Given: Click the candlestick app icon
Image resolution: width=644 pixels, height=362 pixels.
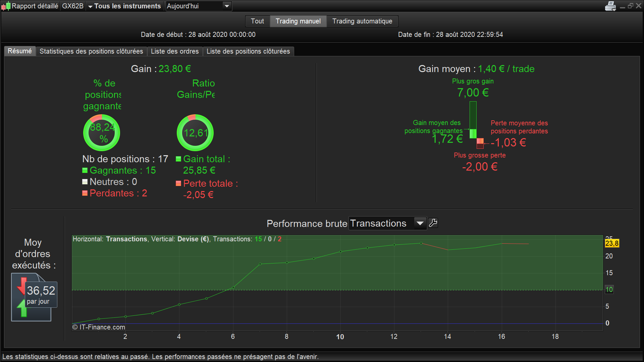Looking at the screenshot, I should point(6,6).
